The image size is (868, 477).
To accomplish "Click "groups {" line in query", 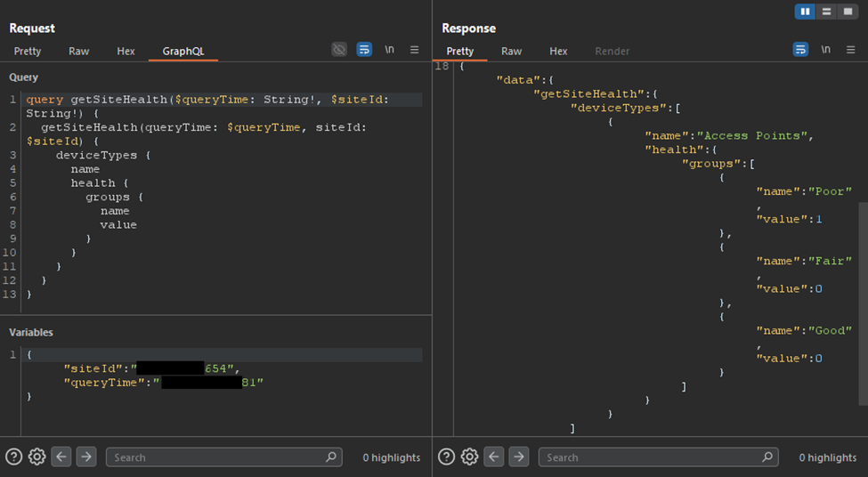I will [115, 197].
